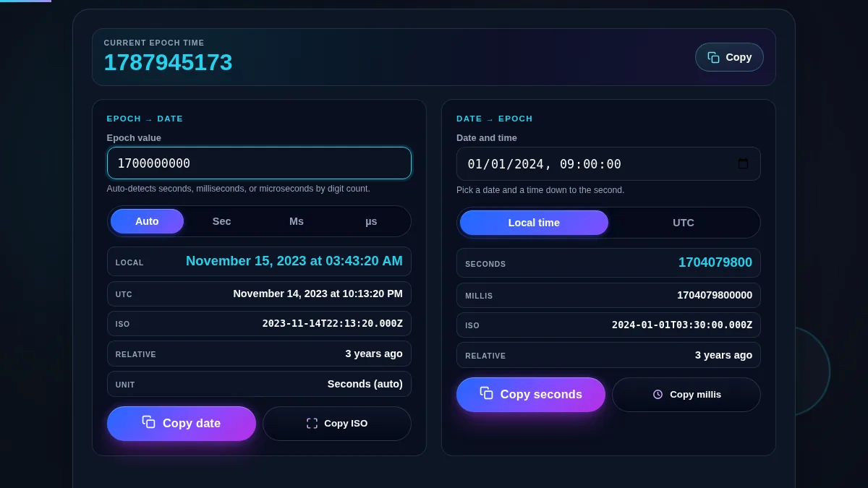Click the Copy date button
The height and width of the screenshot is (488, 868).
coord(182,424)
